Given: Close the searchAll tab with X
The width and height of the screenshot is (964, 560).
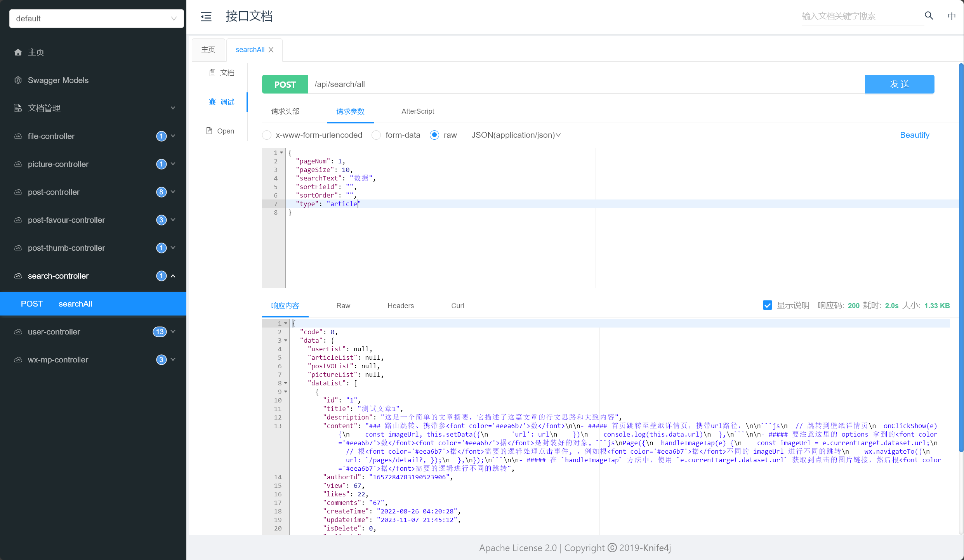Looking at the screenshot, I should pos(271,50).
